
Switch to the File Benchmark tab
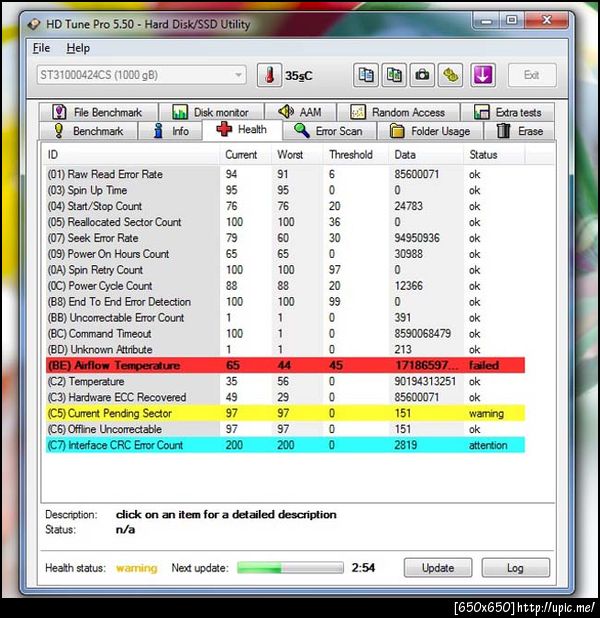tap(99, 112)
